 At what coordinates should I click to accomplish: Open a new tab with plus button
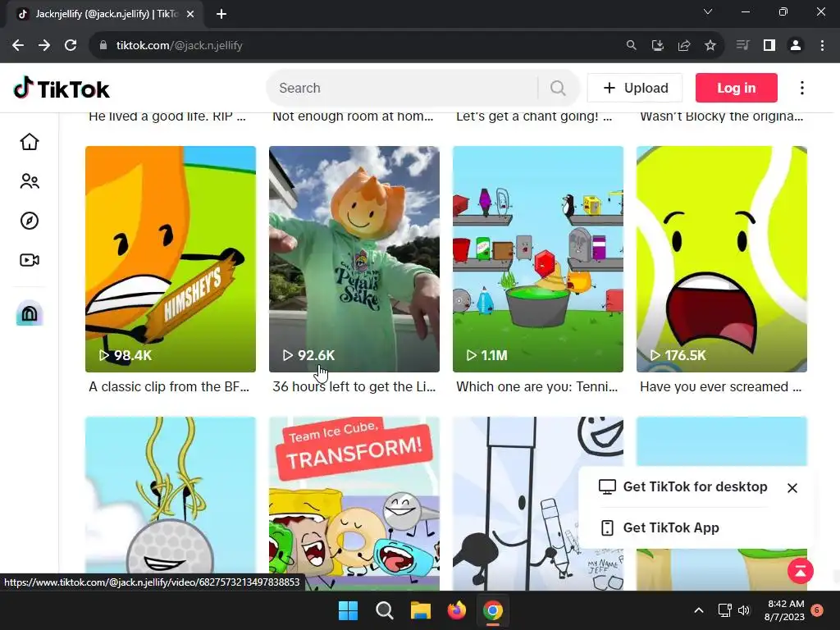(221, 15)
